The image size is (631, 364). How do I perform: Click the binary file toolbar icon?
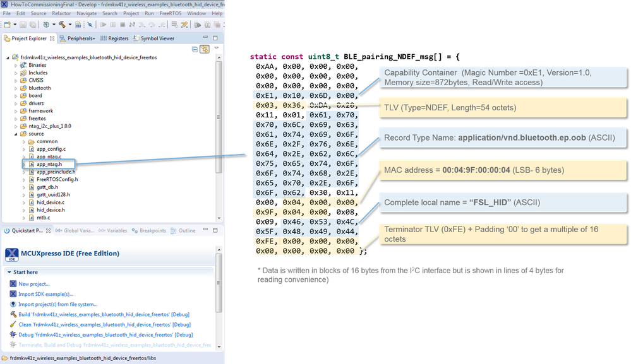coord(78,25)
